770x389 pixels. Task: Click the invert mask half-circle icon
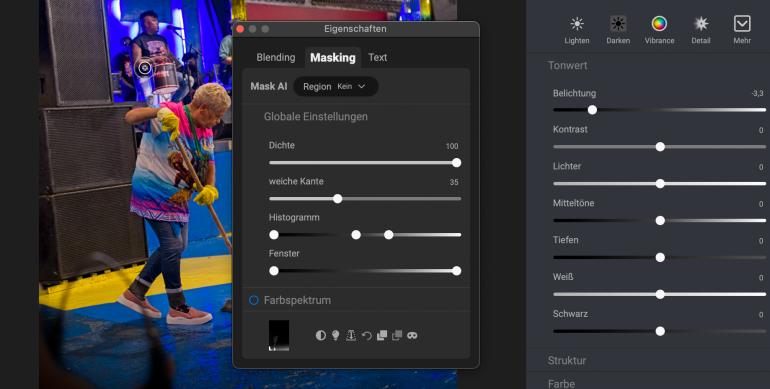[321, 335]
